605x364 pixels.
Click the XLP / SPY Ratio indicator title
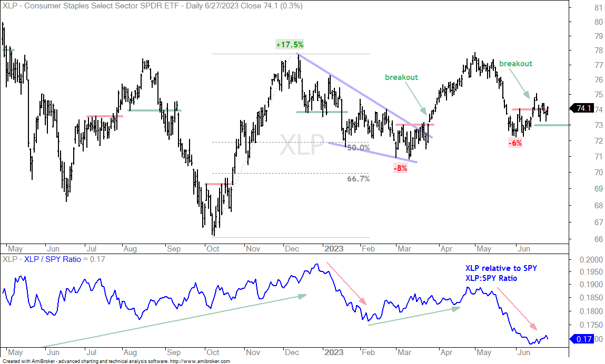point(53,259)
